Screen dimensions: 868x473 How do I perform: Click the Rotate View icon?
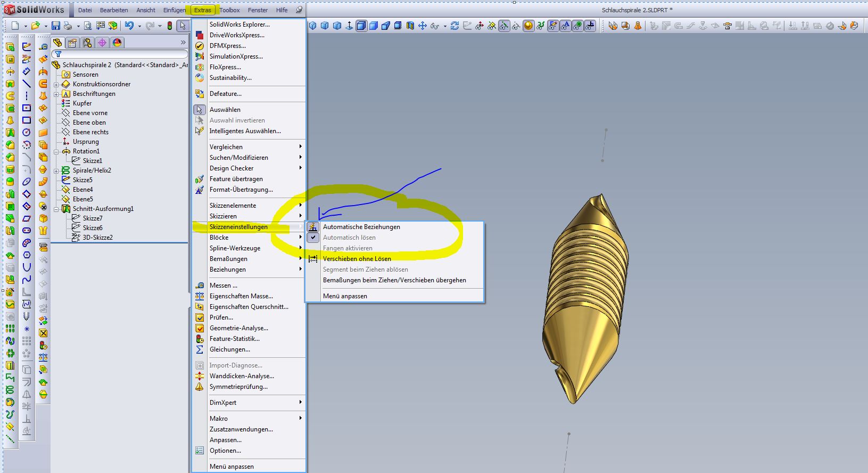pyautogui.click(x=454, y=26)
